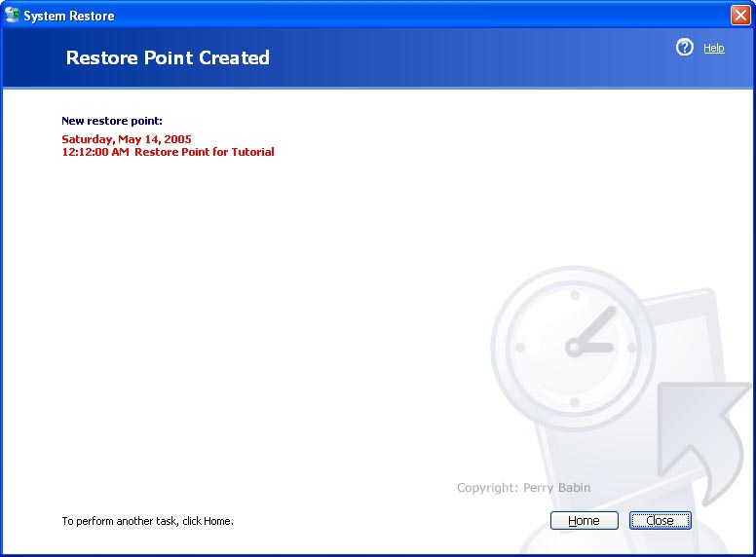Click the blue question mark help icon
Screen dimensions: 756x557
pos(684,47)
